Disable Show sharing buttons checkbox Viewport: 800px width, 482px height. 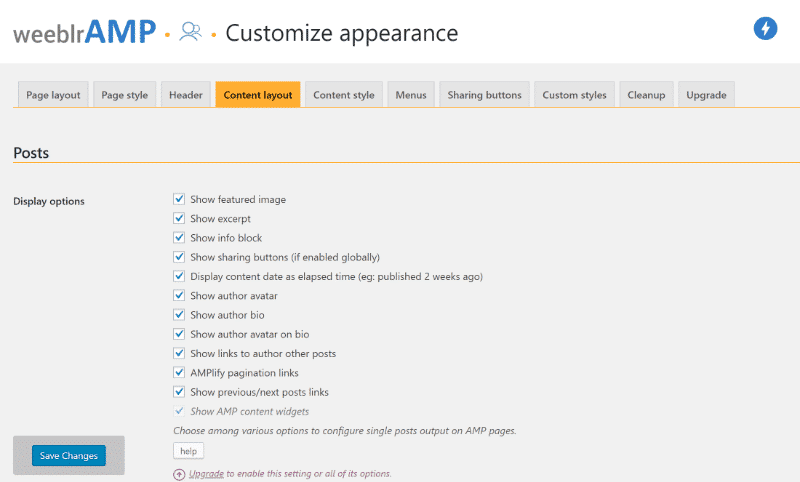[179, 257]
